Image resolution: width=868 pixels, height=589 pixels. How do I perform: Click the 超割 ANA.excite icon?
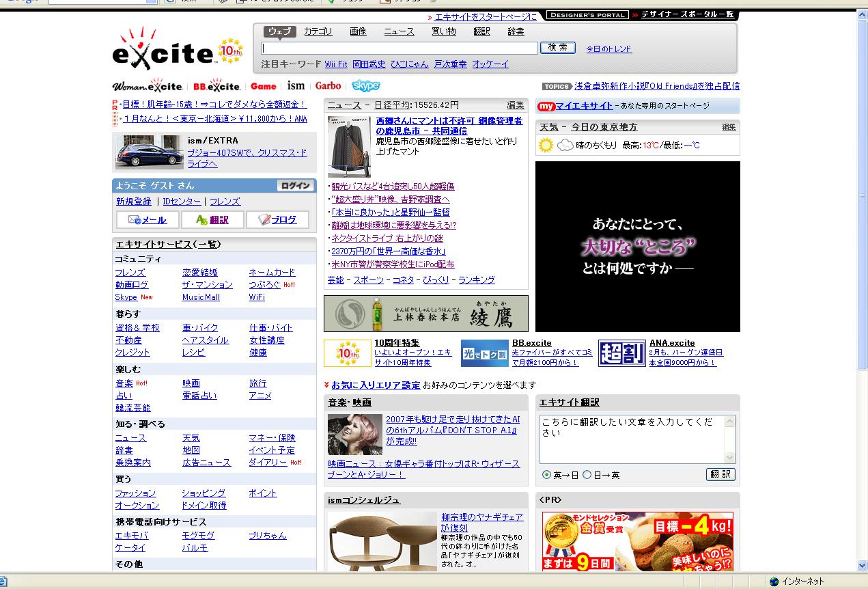(622, 353)
